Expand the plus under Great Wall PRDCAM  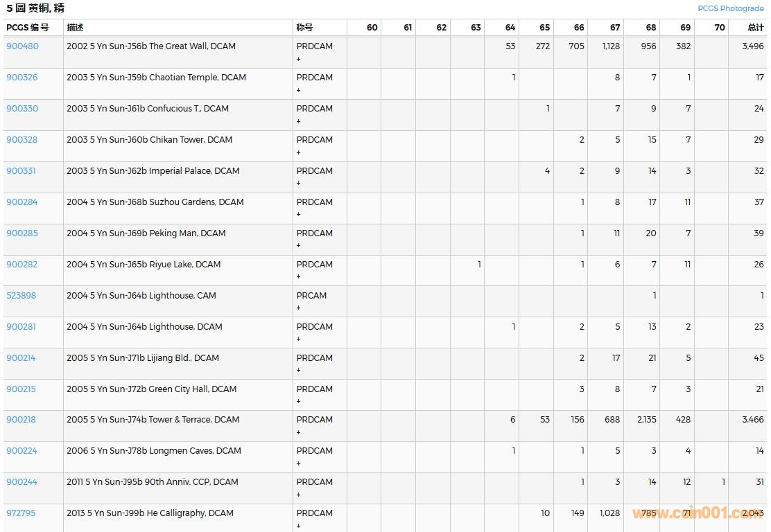299,59
